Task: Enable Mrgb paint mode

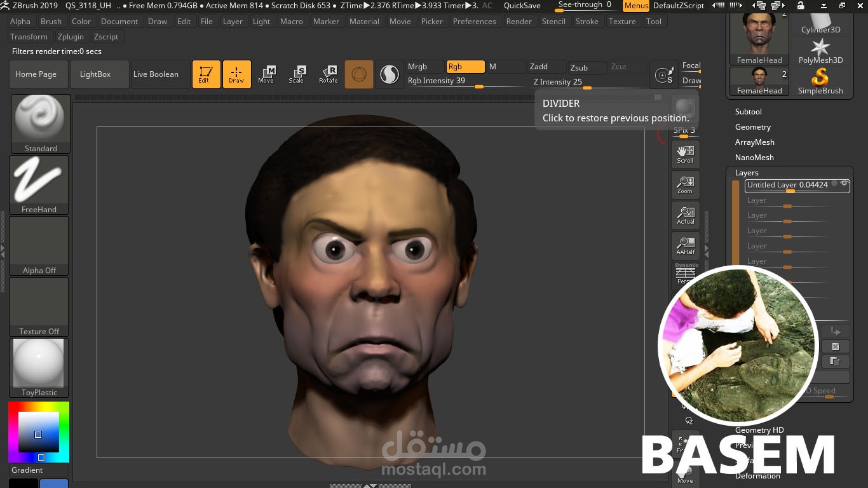Action: pos(424,67)
